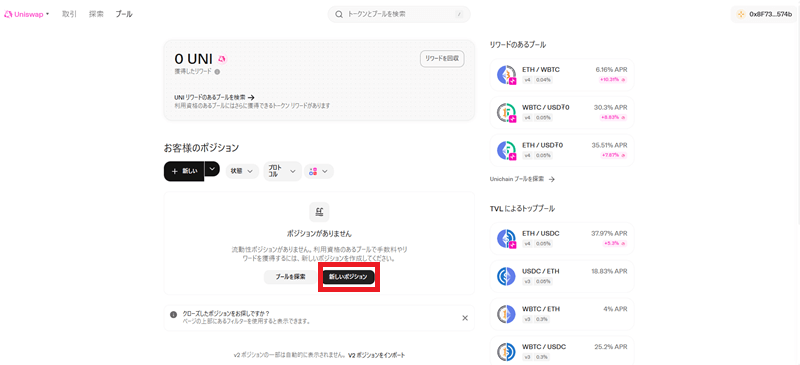Open the USDC / ETH v3 pool
Image resolution: width=800 pixels, height=365 pixels.
(562, 276)
